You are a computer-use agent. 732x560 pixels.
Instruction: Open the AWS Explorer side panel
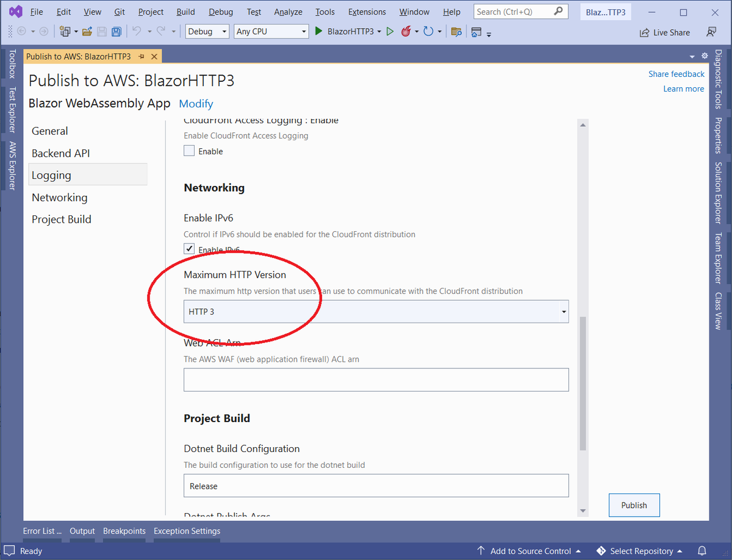[x=11, y=165]
